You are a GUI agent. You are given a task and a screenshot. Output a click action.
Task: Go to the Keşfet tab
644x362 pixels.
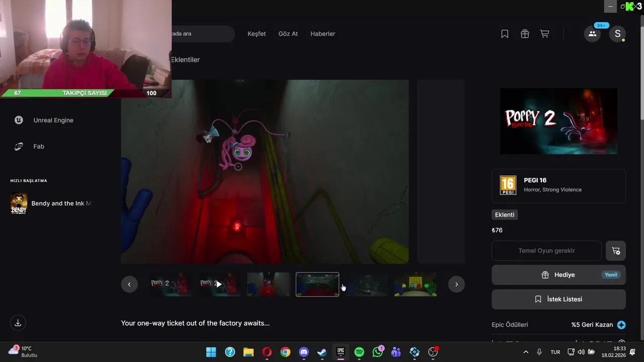[x=257, y=34]
